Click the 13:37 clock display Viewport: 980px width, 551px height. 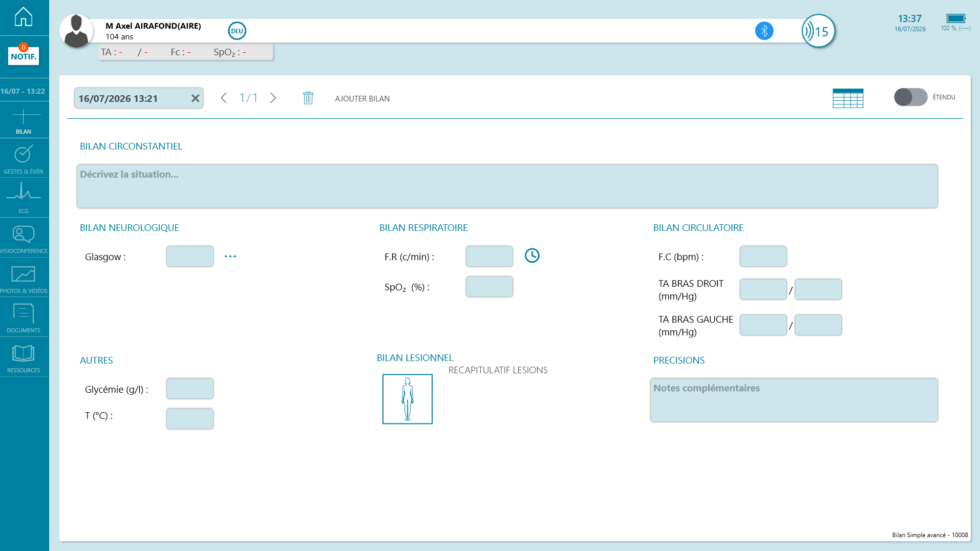click(x=910, y=18)
